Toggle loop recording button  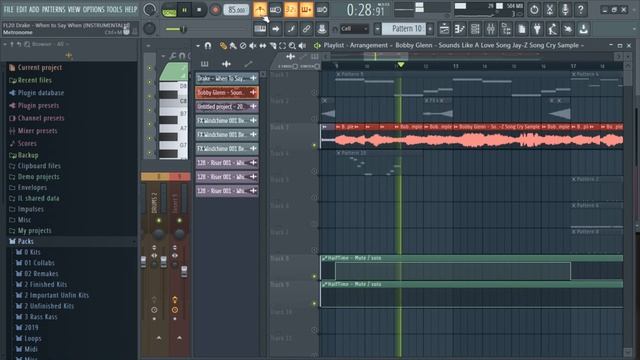[322, 9]
